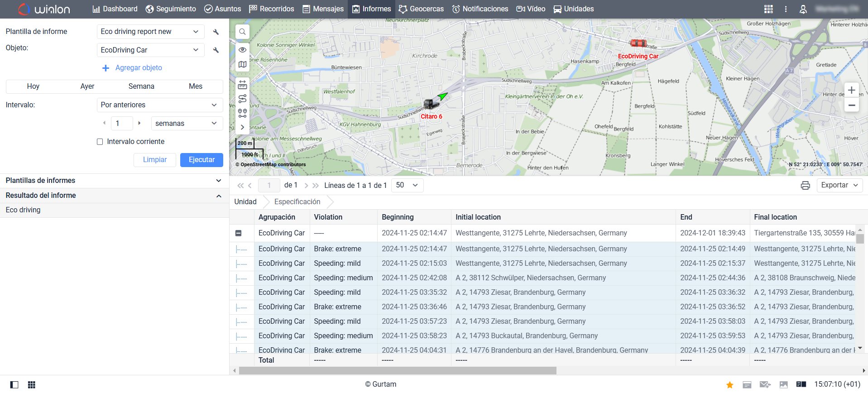Open the apps grid icon in top bar

point(768,9)
